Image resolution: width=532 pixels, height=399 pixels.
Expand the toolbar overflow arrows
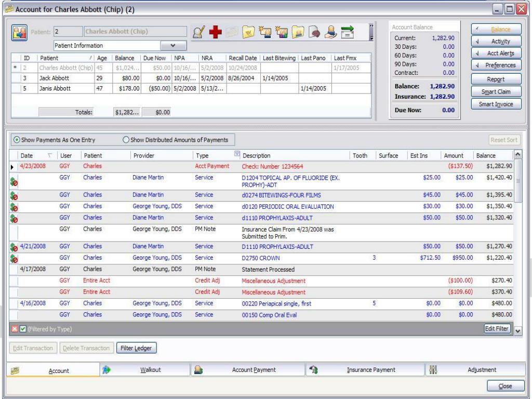coord(371,26)
